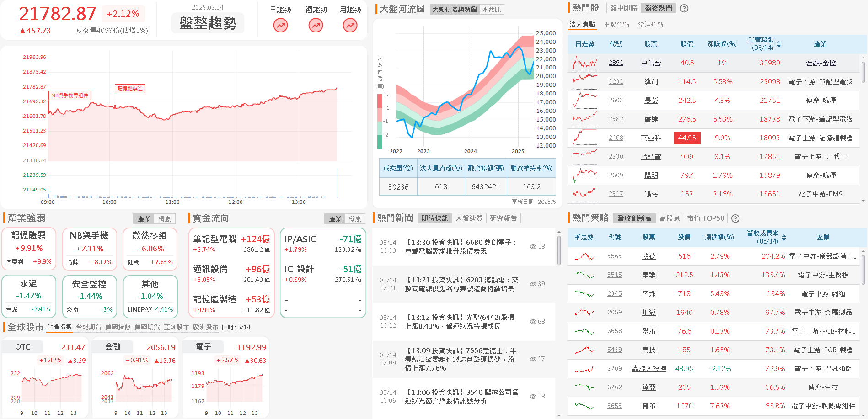
Task: Toggle 產業強弱 to 概念 view
Action: (165, 219)
